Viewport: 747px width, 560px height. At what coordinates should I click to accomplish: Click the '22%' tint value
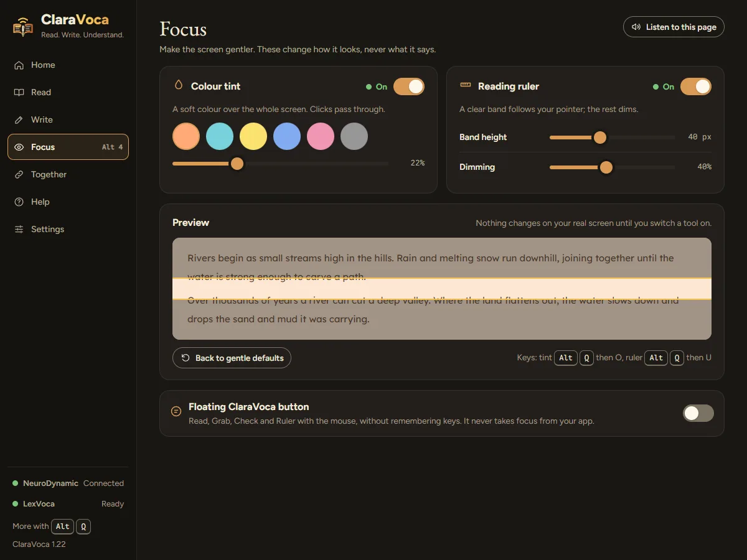pos(417,163)
